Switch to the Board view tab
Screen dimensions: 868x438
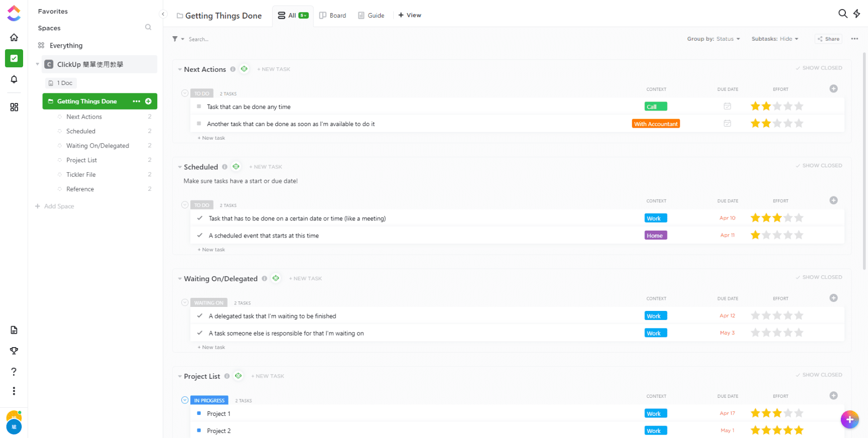(x=333, y=16)
